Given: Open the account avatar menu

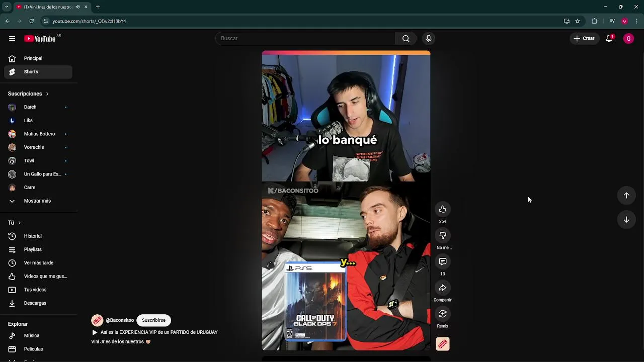Looking at the screenshot, I should tap(628, 39).
